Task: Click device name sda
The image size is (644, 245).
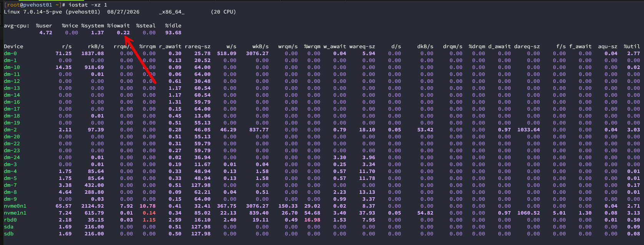Action: coord(8,227)
